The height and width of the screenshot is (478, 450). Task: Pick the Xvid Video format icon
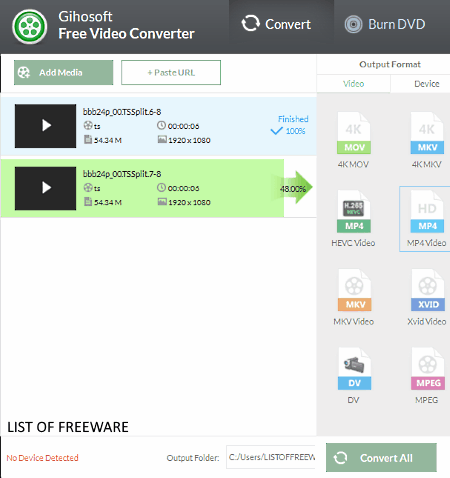click(428, 290)
